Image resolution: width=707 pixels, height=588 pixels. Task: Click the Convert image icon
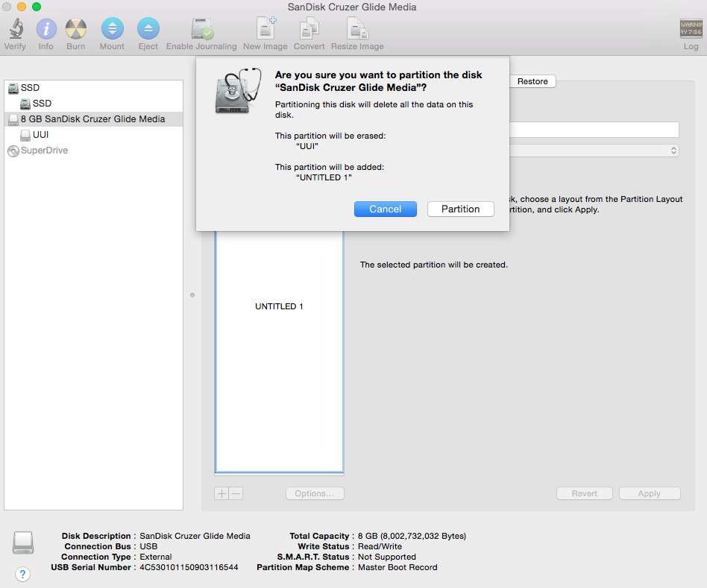(x=309, y=29)
